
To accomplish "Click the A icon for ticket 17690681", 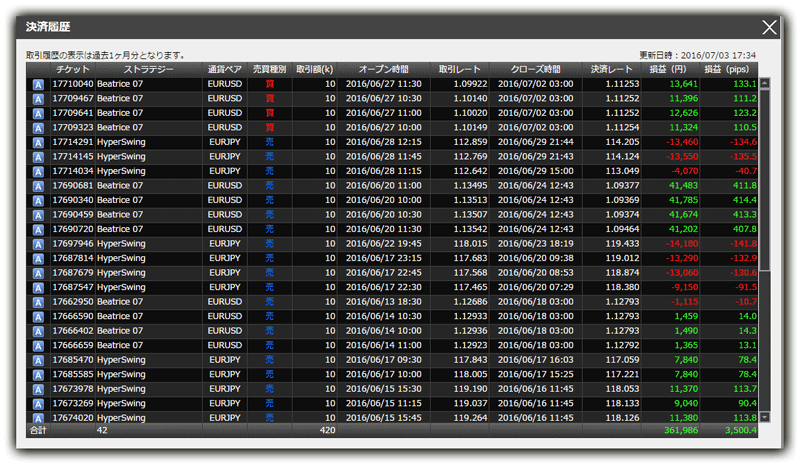I will click(38, 186).
